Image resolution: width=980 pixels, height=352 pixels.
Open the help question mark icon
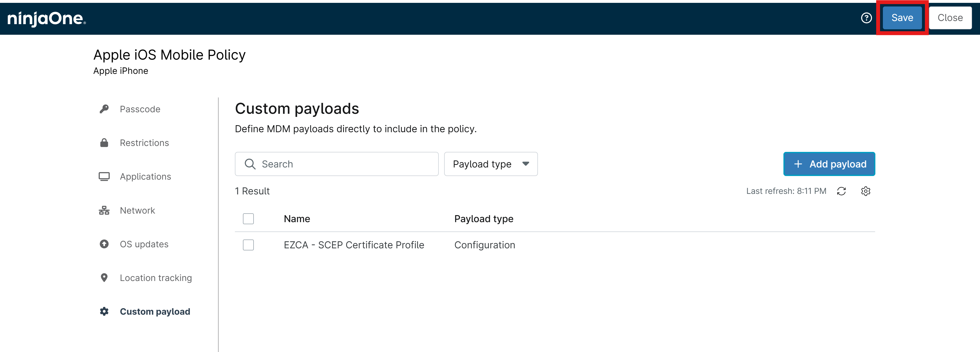(866, 18)
